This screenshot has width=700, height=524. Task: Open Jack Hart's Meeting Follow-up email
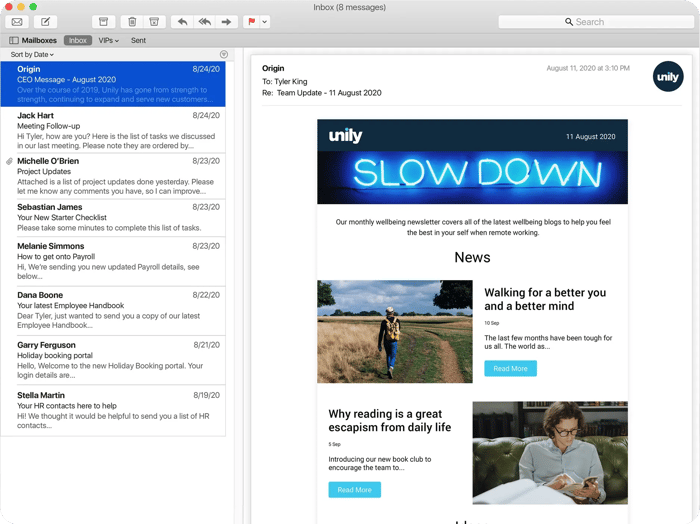[x=113, y=130]
